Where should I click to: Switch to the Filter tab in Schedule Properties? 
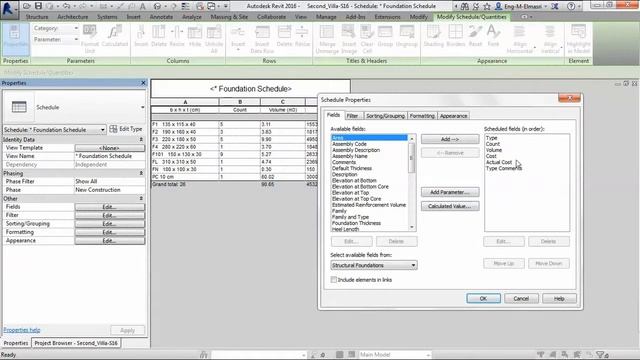[x=352, y=116]
